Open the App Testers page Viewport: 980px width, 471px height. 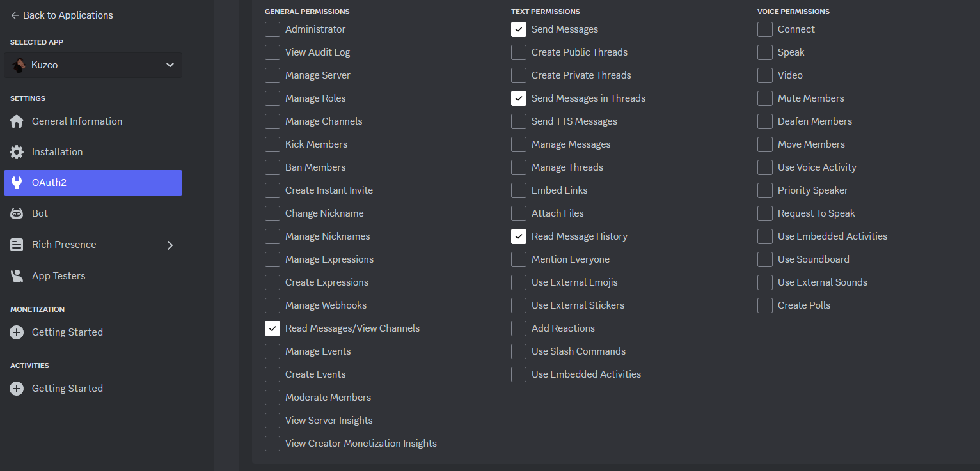[93, 276]
